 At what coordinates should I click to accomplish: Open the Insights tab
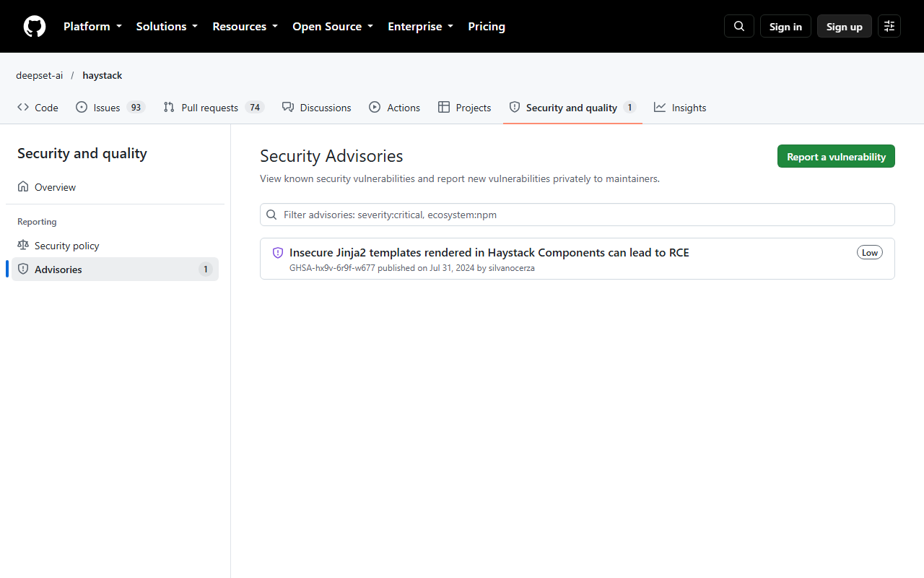(680, 108)
